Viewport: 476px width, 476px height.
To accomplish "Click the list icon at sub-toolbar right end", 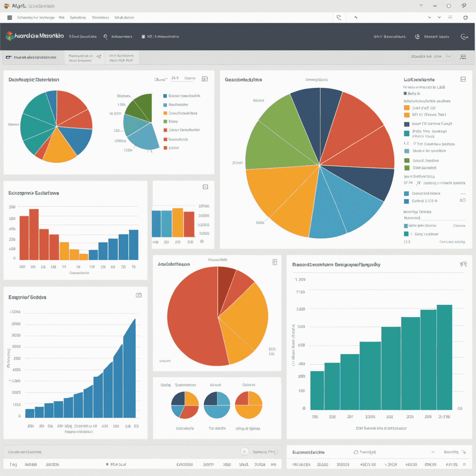I will (x=463, y=57).
